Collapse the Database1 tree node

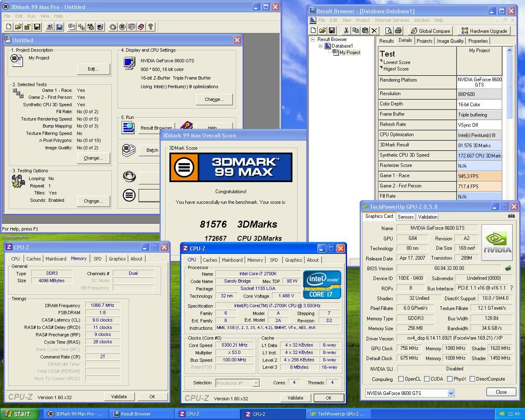321,46
